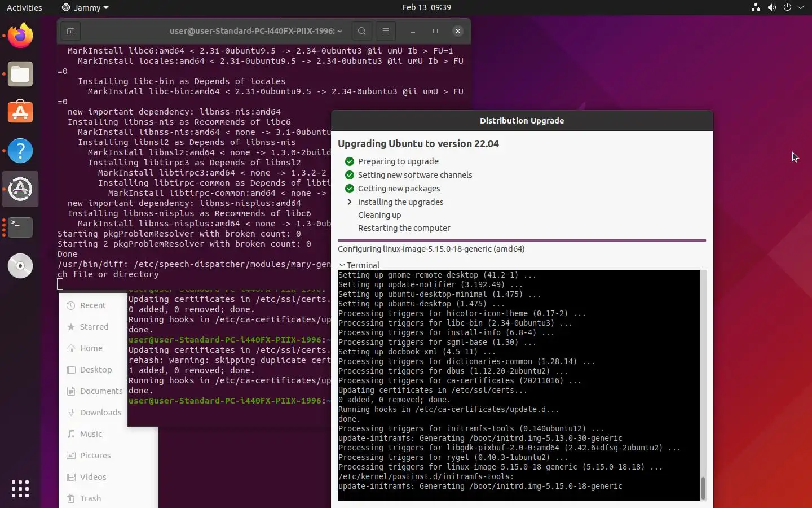Viewport: 812px width, 508px height.
Task: Open the Help icon in the dock
Action: click(x=20, y=151)
